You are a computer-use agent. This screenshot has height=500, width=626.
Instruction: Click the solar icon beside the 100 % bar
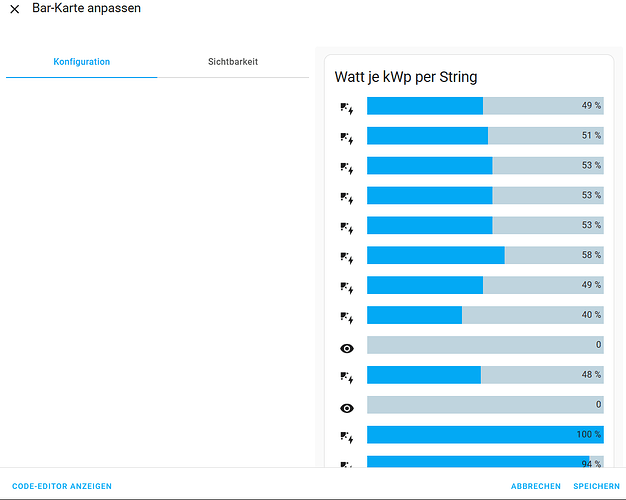tap(347, 437)
